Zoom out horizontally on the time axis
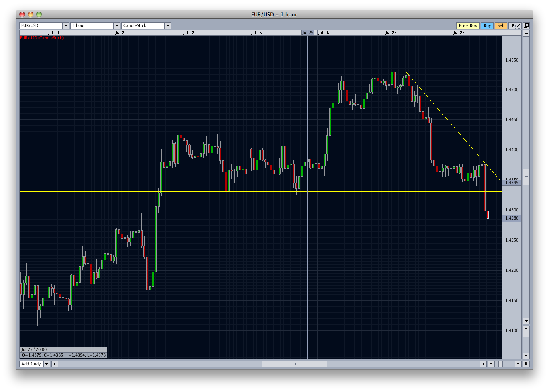 (x=491, y=364)
